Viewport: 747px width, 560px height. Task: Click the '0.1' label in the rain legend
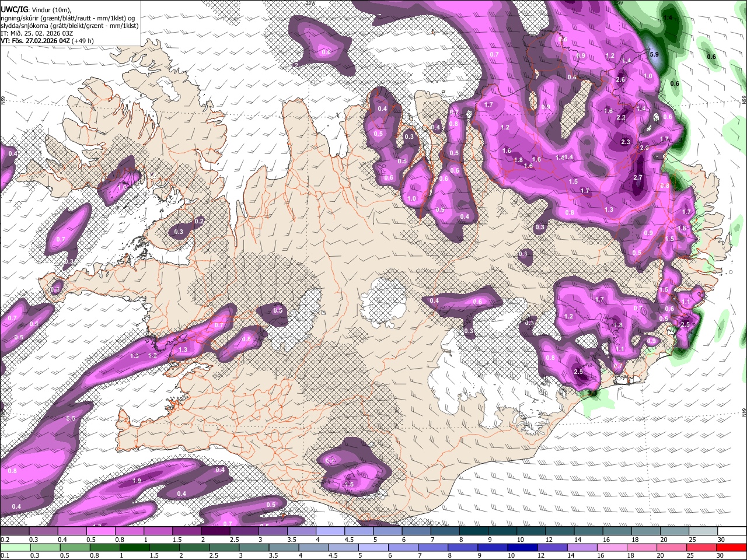5,556
